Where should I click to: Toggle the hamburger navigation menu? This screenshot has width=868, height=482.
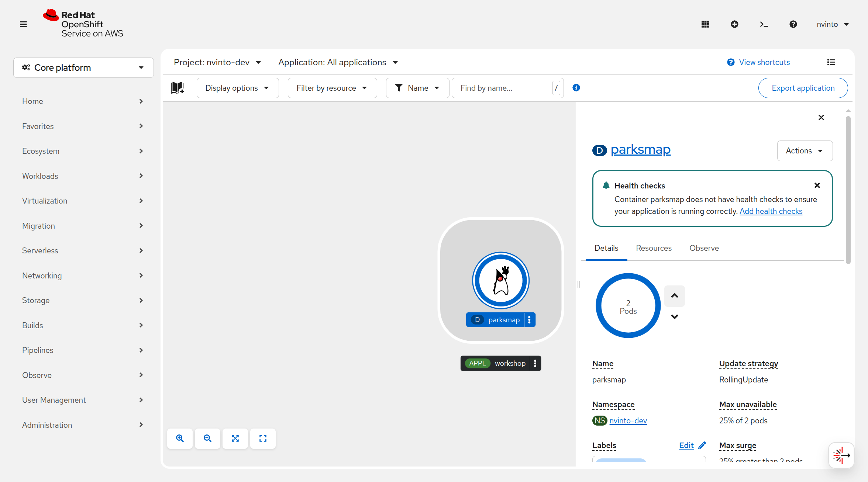tap(23, 24)
